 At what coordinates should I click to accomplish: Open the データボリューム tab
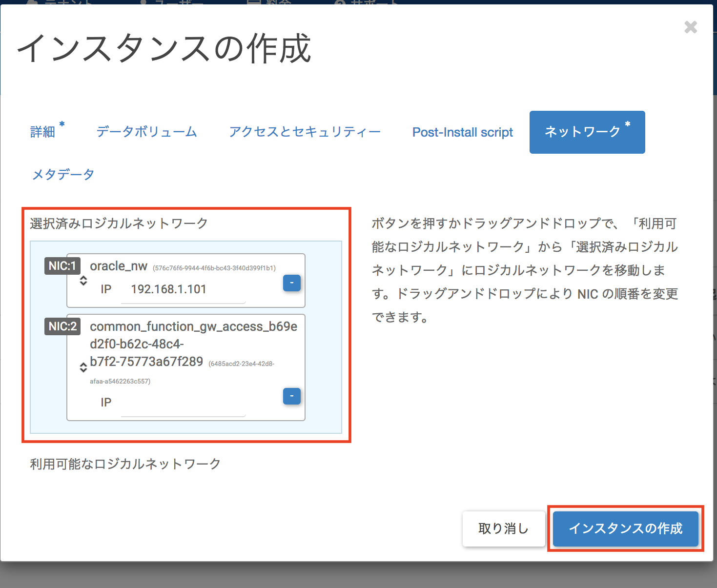tap(146, 132)
